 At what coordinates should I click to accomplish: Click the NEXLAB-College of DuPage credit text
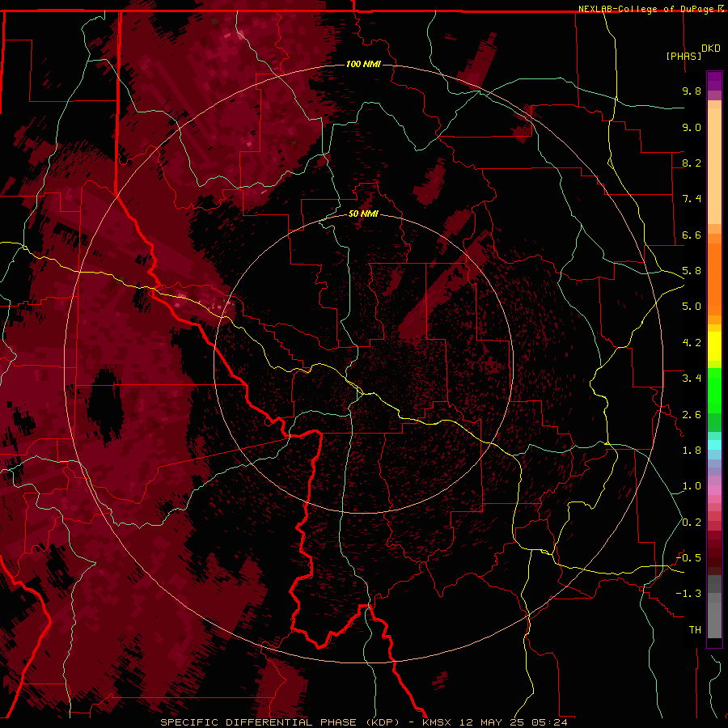(647, 9)
